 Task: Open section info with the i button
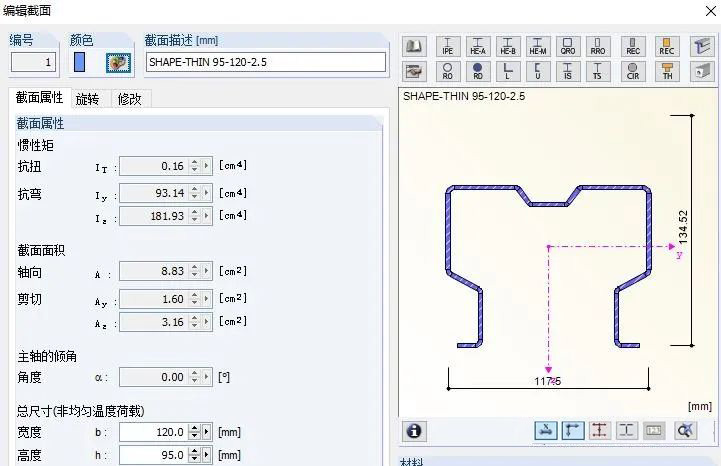point(413,430)
